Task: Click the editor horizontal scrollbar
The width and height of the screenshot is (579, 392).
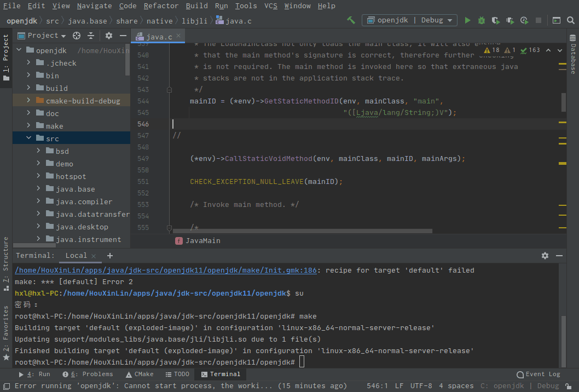Action: coord(303,231)
